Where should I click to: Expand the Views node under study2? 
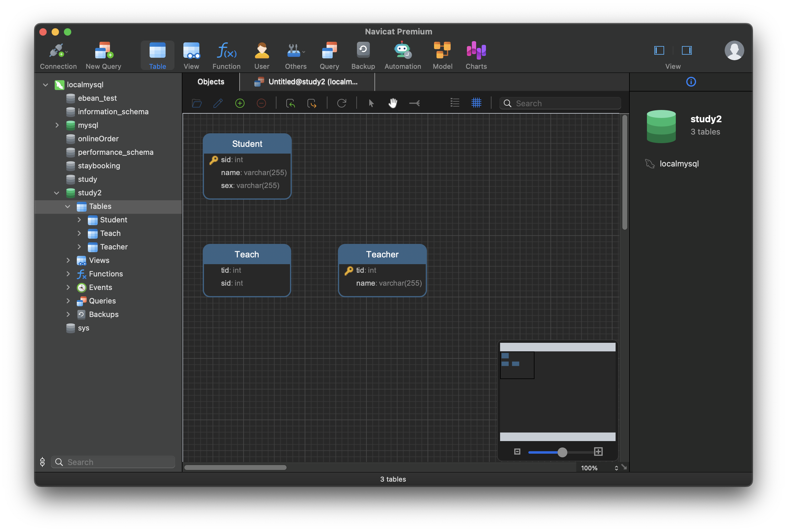click(x=68, y=260)
